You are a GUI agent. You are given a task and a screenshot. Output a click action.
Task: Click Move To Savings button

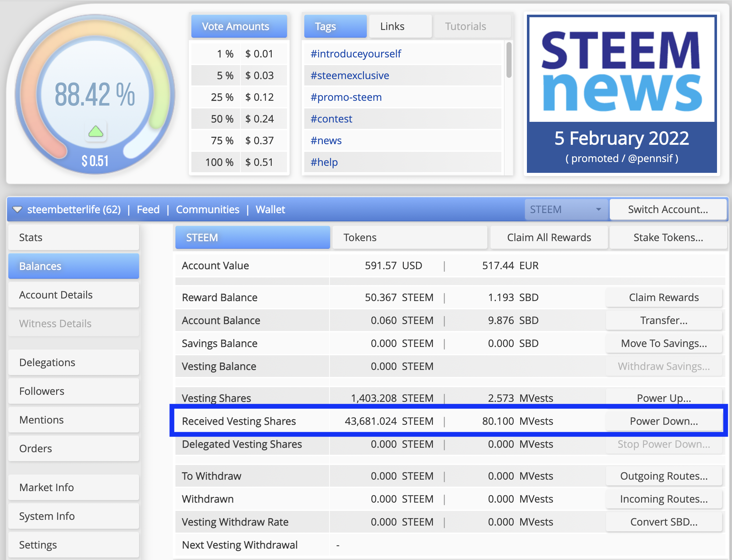pos(664,343)
